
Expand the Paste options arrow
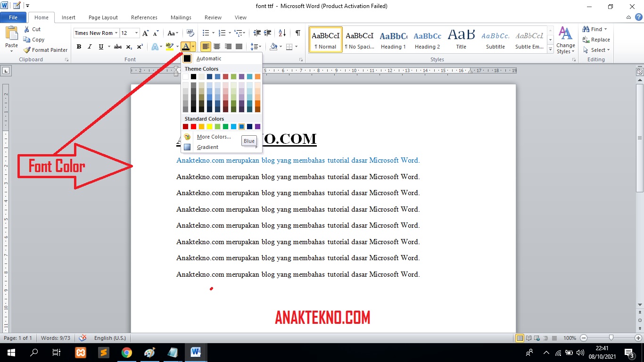click(11, 51)
